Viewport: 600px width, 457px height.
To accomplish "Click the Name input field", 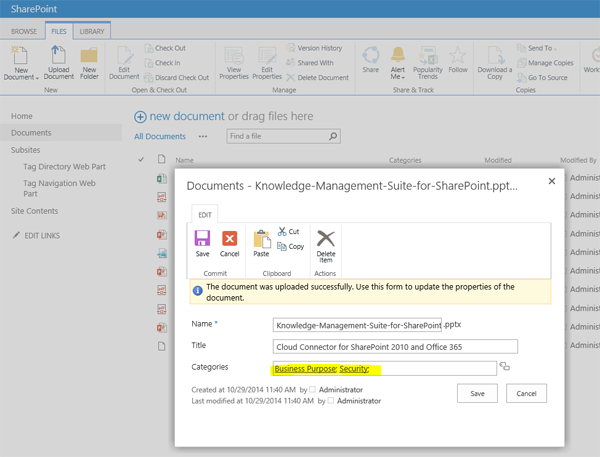I will coord(357,325).
